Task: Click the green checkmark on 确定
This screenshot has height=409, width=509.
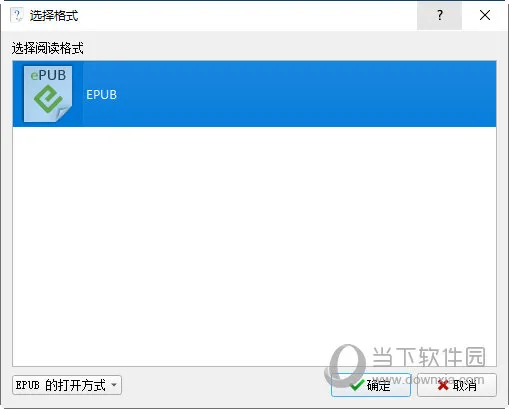Action: (x=357, y=385)
